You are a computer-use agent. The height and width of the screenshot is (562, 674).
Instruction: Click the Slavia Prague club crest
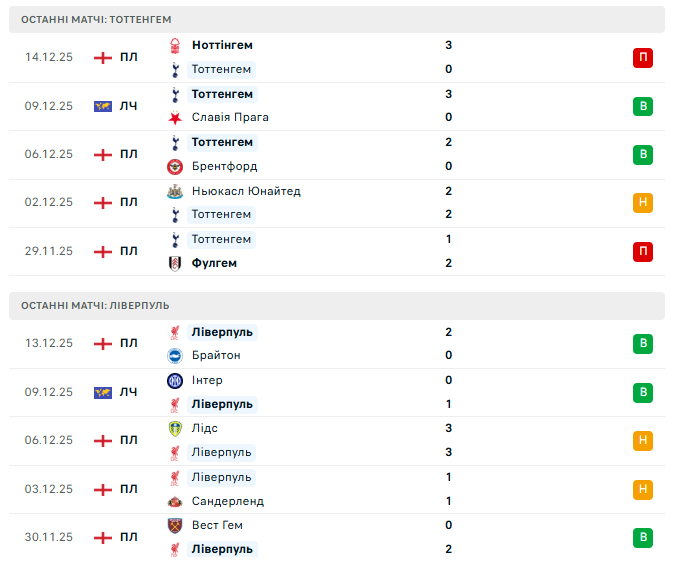coord(175,118)
